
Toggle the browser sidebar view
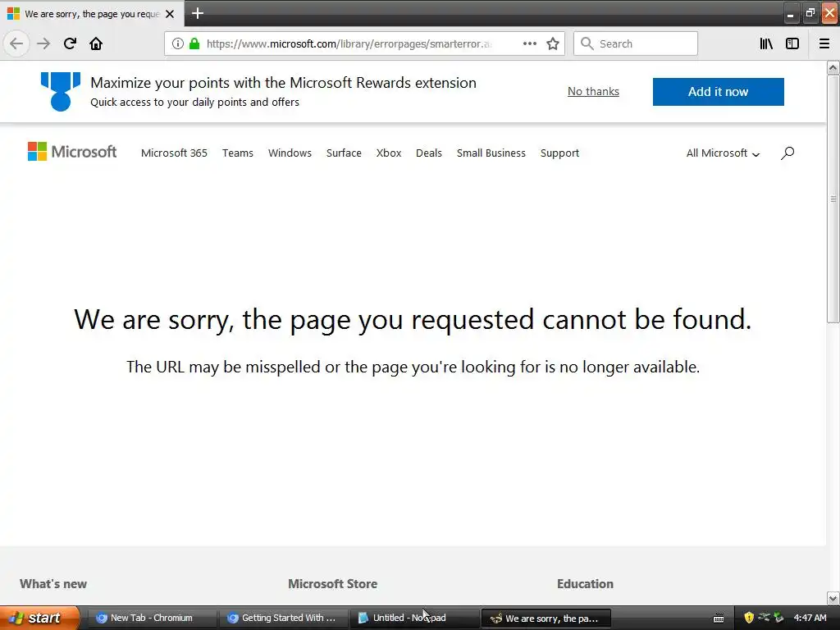pyautogui.click(x=792, y=43)
